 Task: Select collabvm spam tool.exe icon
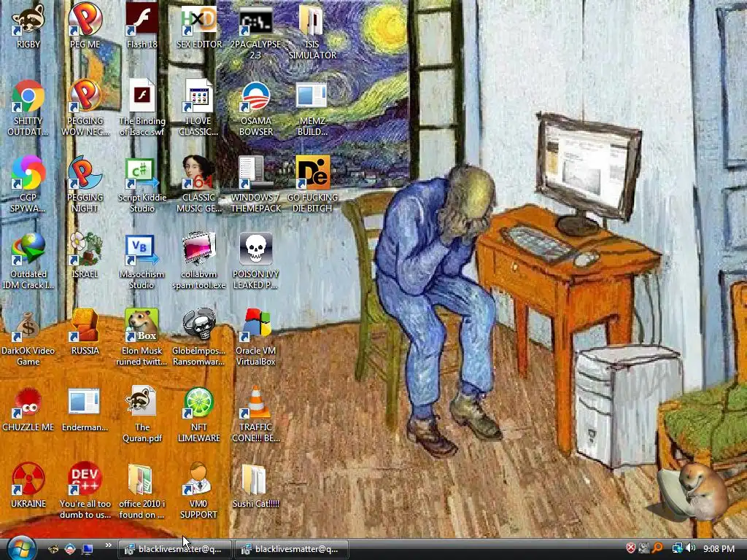tap(198, 249)
